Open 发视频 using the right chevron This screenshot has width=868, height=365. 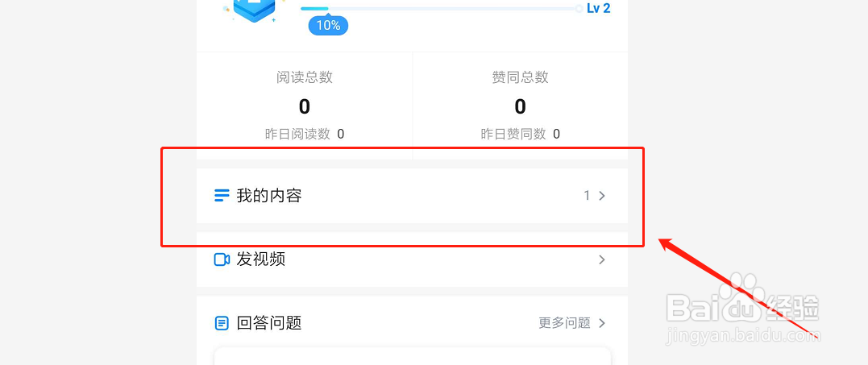coord(602,259)
